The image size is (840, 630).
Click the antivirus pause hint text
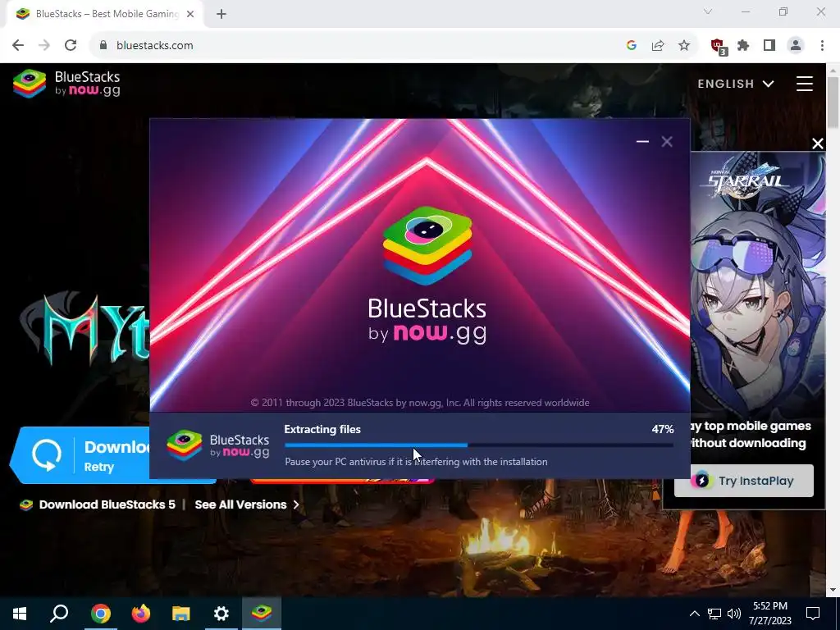416,462
